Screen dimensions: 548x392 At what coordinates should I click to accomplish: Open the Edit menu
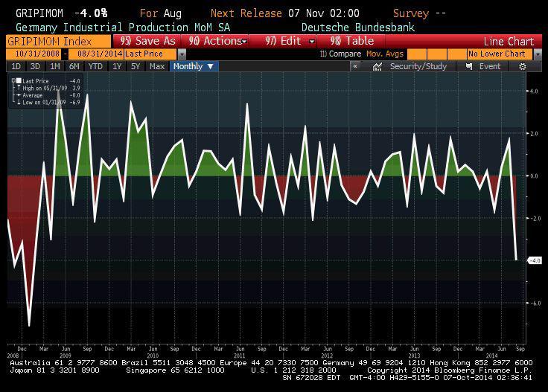tap(284, 41)
